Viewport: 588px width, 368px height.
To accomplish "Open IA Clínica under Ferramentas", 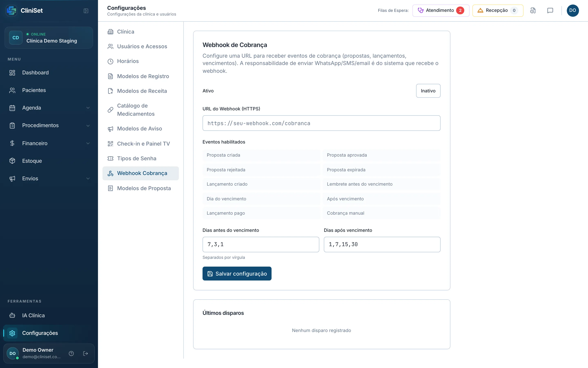I will coord(49,315).
